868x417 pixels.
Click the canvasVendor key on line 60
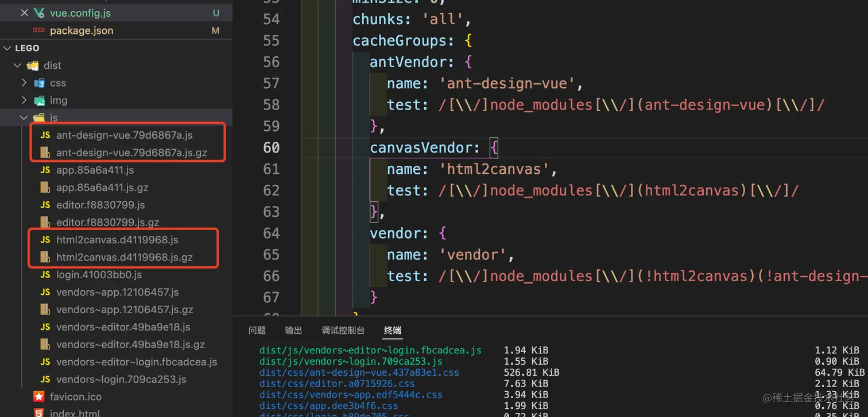pyautogui.click(x=421, y=148)
